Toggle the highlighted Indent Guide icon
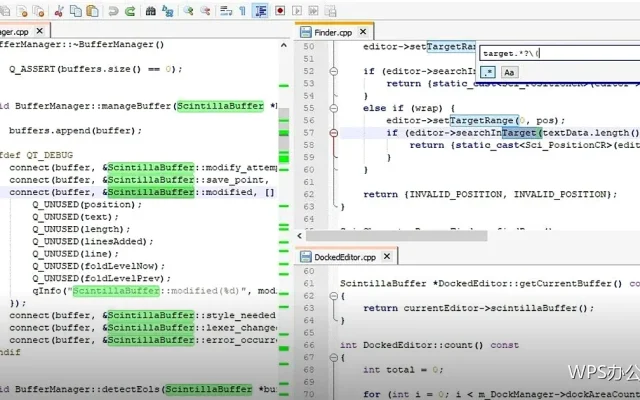 260,11
